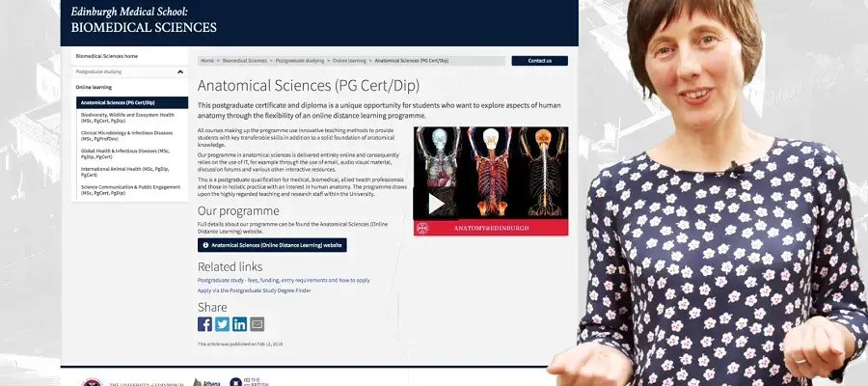Click the Edinburgh Medical School heading

tap(129, 11)
